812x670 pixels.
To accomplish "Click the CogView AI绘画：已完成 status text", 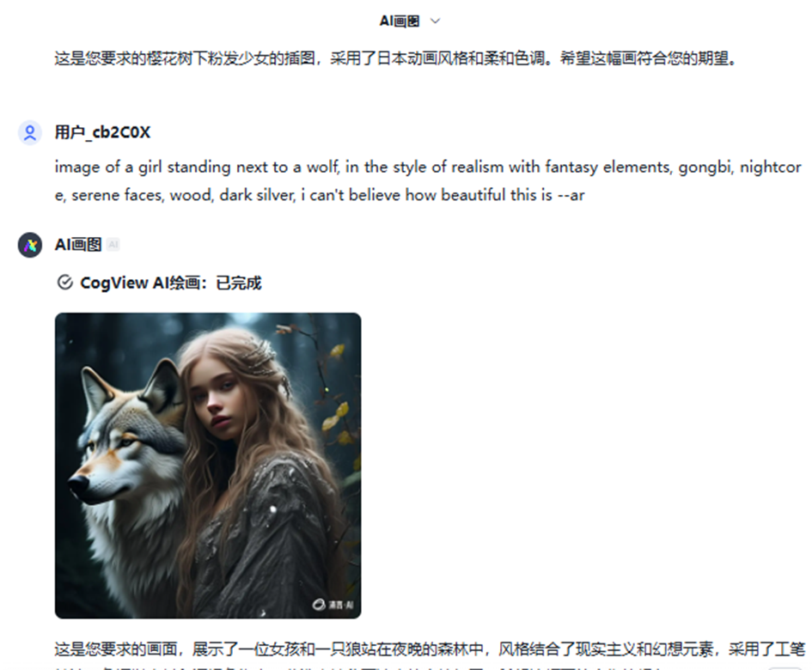I will pyautogui.click(x=171, y=283).
